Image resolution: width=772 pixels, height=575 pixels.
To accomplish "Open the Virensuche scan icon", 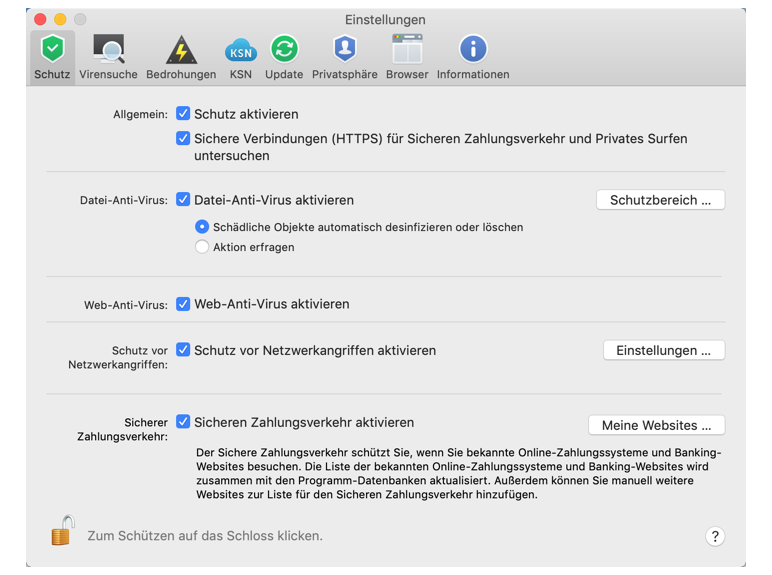I will [108, 50].
